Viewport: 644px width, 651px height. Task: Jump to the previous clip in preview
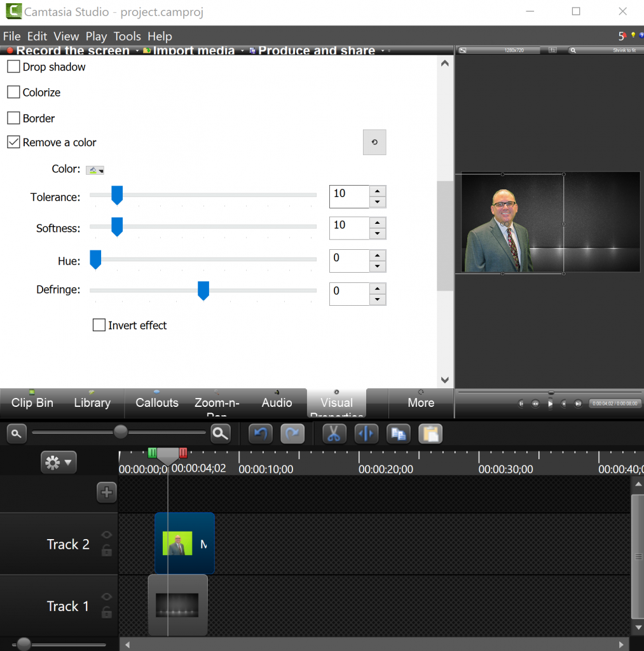point(521,404)
